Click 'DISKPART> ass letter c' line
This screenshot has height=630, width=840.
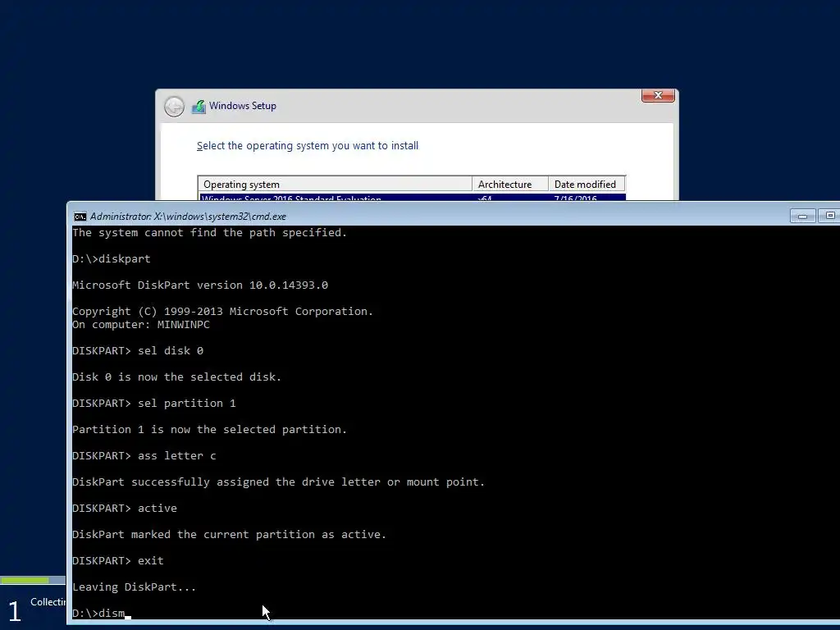click(144, 456)
